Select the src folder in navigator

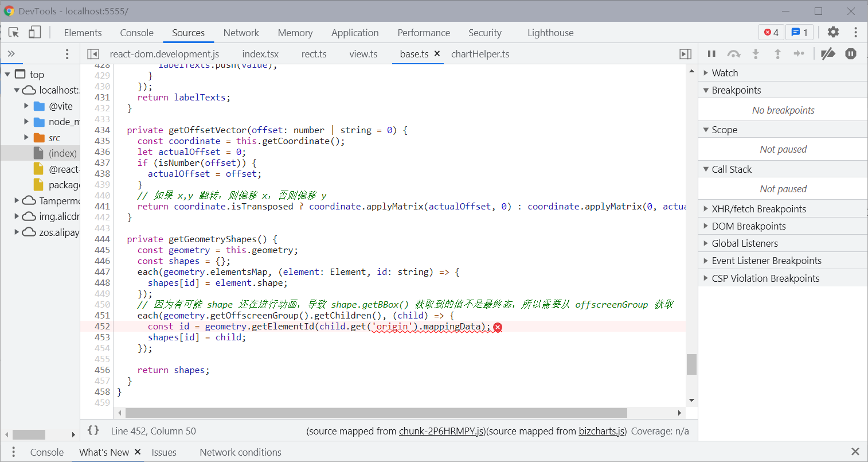(54, 138)
